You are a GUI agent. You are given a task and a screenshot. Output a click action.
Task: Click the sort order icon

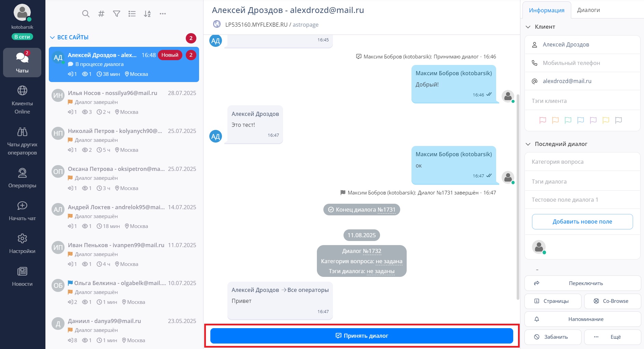[x=147, y=14]
